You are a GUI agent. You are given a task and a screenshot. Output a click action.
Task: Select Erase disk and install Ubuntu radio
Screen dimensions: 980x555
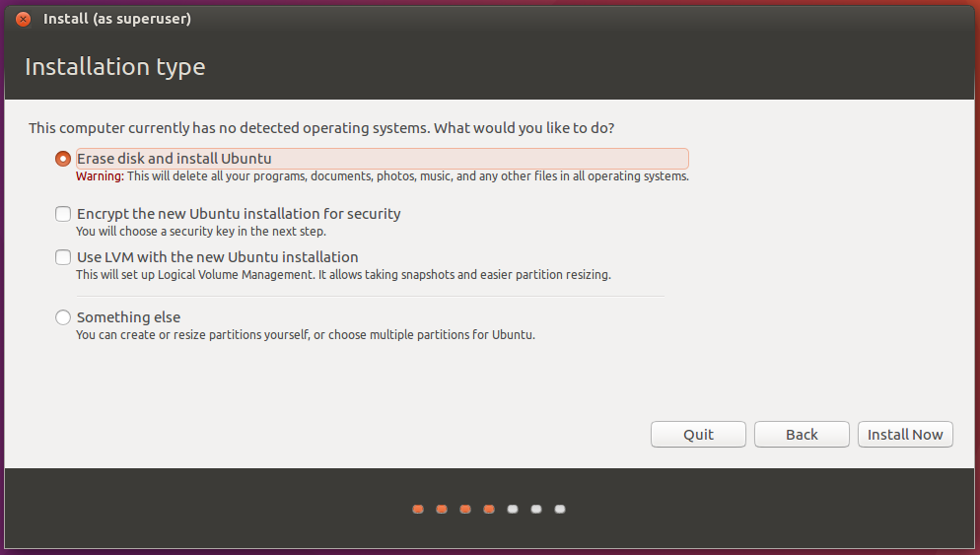pyautogui.click(x=62, y=159)
